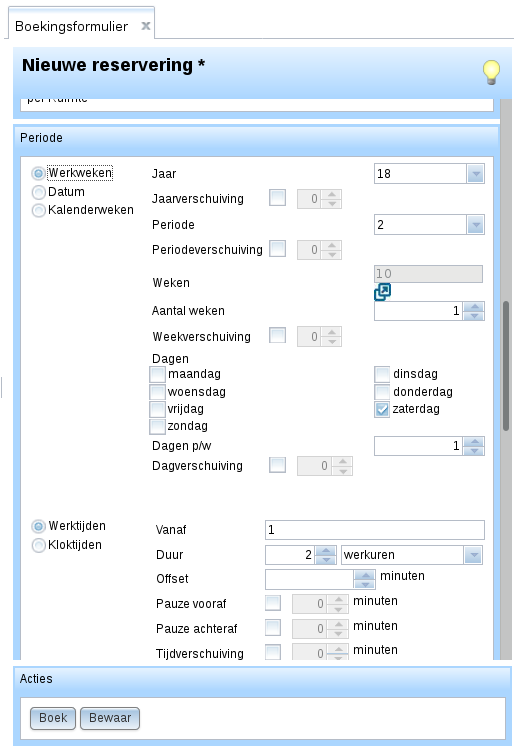Switch to the Boekingsformulier tab

pyautogui.click(x=71, y=26)
